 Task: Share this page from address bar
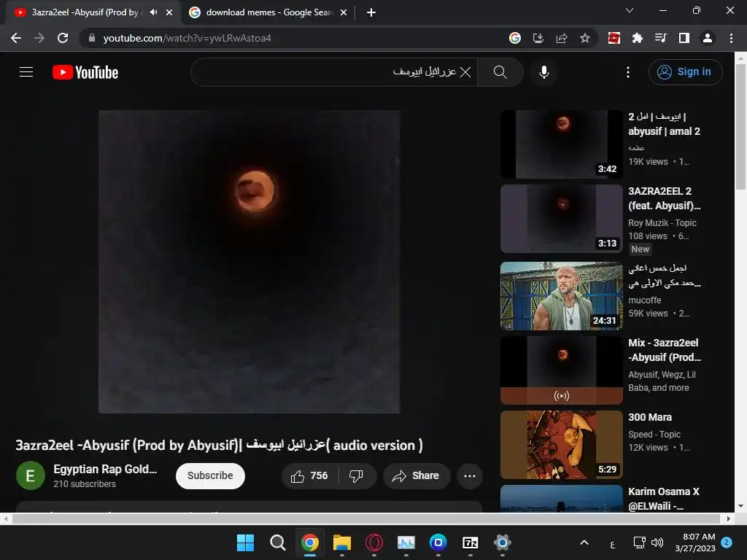click(x=561, y=38)
